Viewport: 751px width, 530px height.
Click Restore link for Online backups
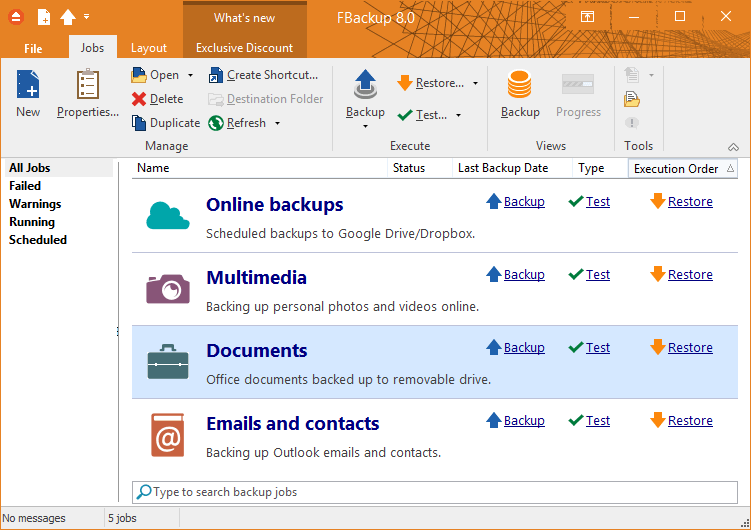[x=690, y=202]
